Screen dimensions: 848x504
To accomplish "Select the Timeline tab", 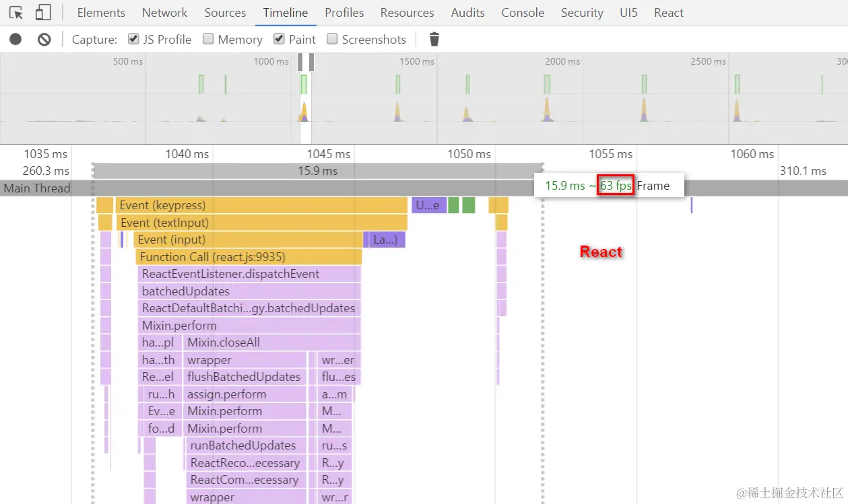I will (x=286, y=13).
